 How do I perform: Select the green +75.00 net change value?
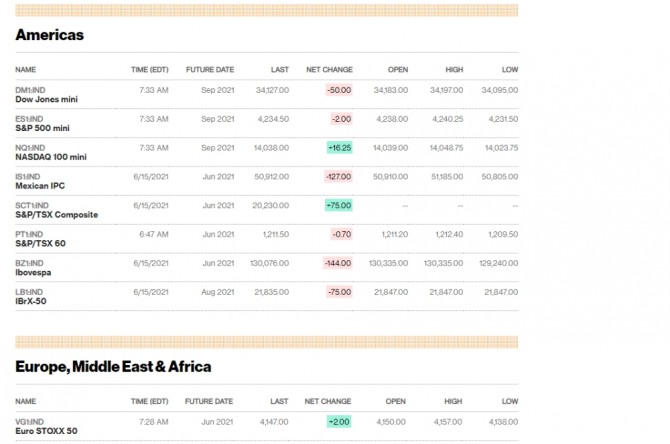[x=339, y=205]
